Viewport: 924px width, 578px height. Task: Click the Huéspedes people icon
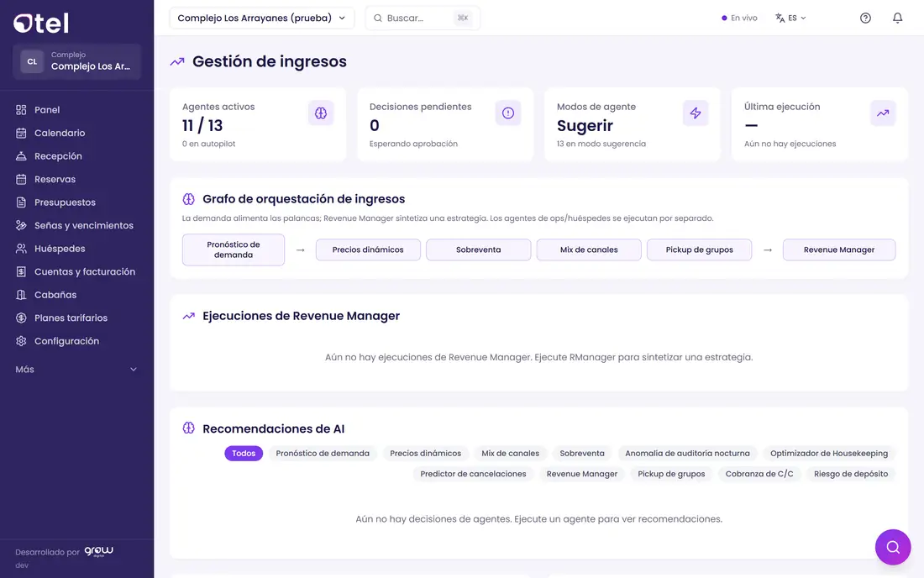(21, 249)
